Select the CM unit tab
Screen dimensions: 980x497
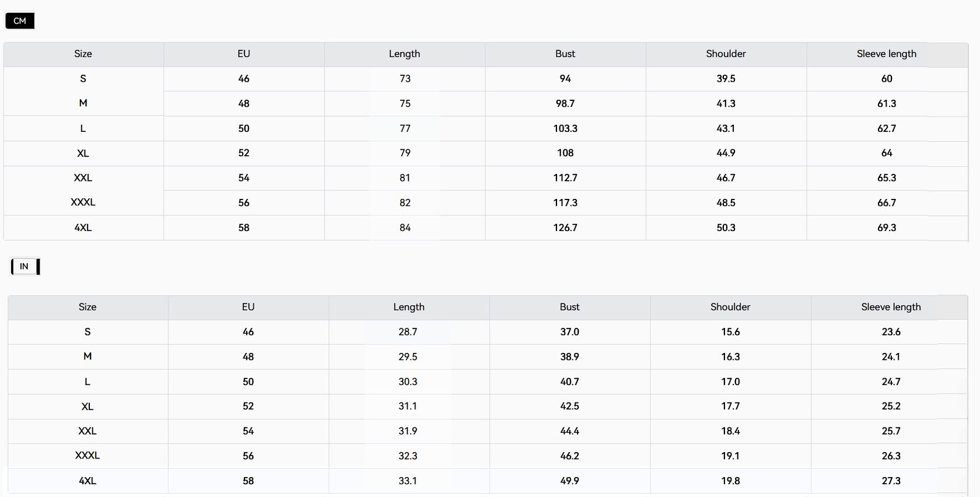point(20,21)
